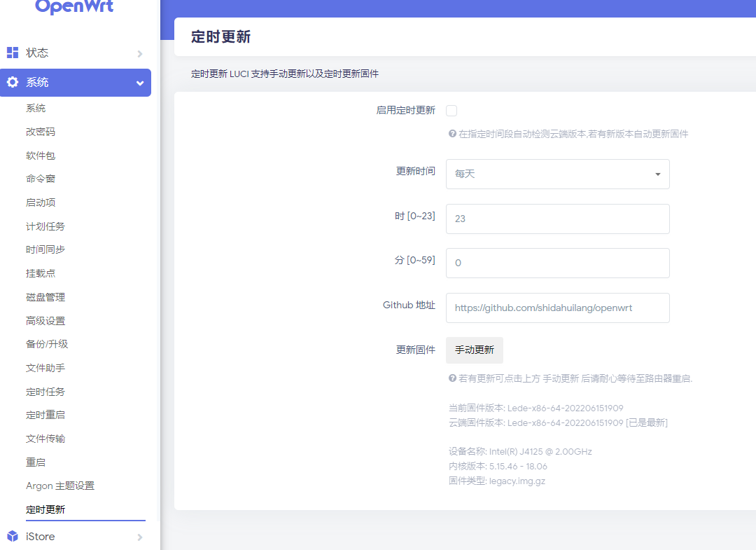Click the OpenWrt logo
Viewport: 756px width, 550px height.
coord(73,7)
